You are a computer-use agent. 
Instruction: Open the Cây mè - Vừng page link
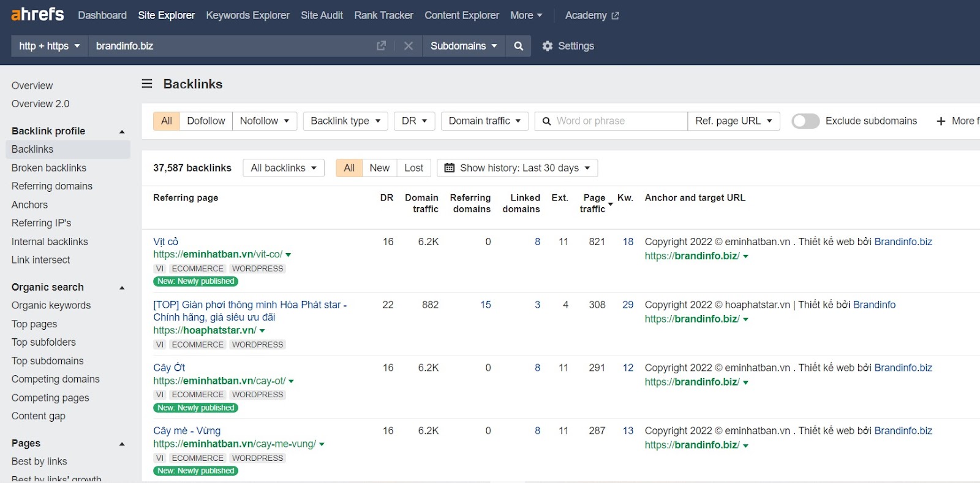[x=187, y=431]
